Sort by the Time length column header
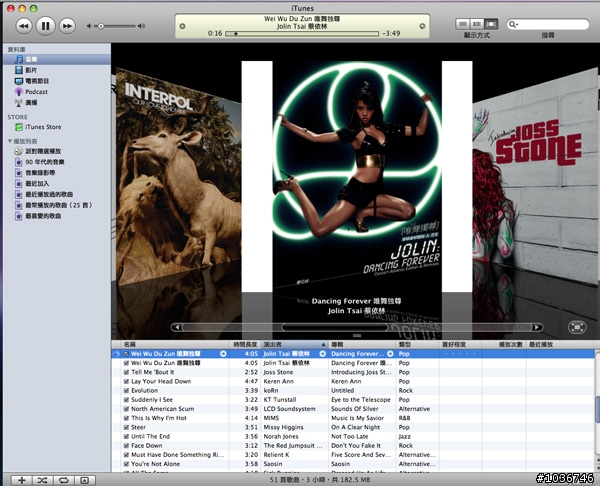 click(x=245, y=344)
